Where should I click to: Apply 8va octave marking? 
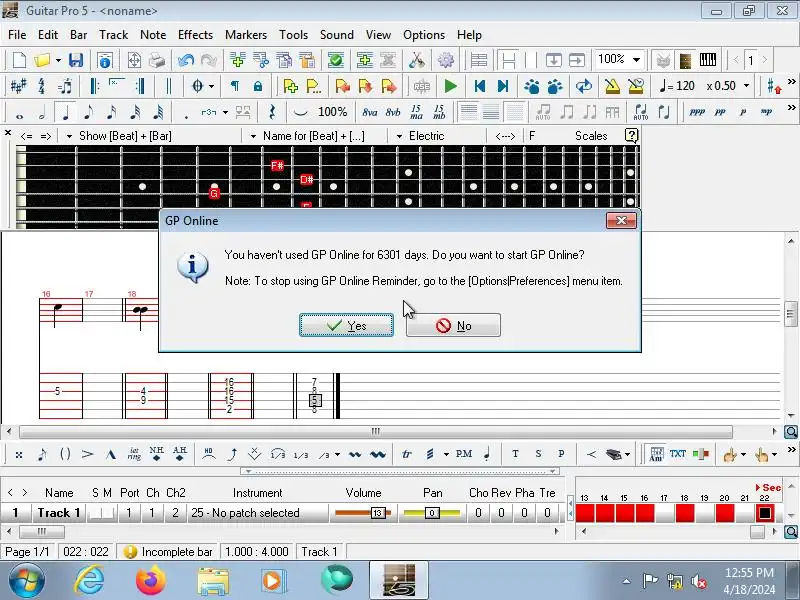click(x=370, y=112)
